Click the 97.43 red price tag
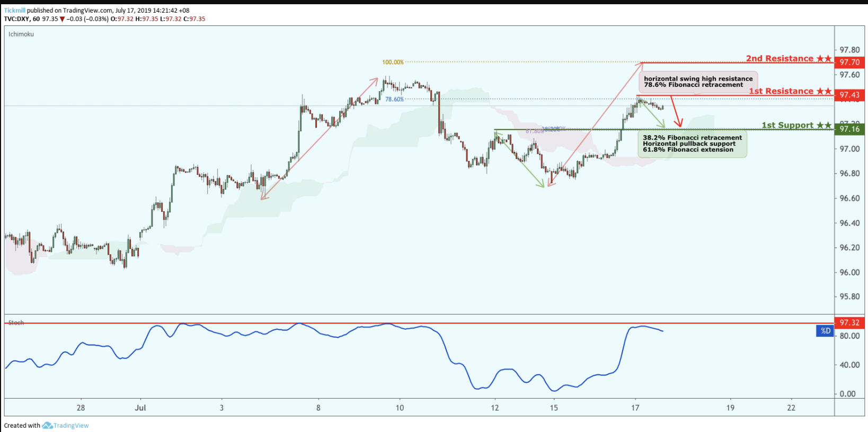868x432 pixels. pyautogui.click(x=849, y=95)
